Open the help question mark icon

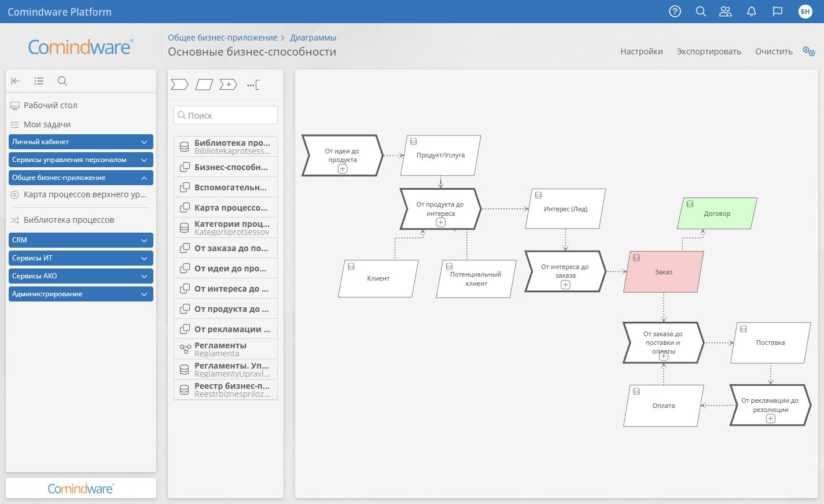coord(675,12)
